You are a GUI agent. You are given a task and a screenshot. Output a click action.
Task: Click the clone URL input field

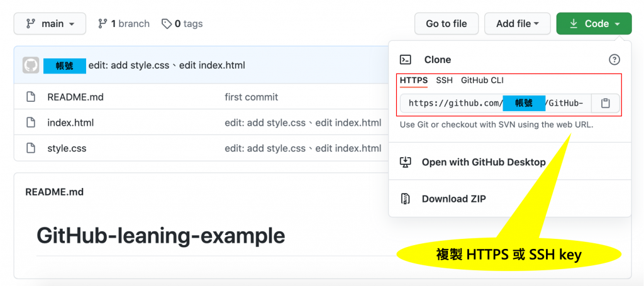point(496,104)
